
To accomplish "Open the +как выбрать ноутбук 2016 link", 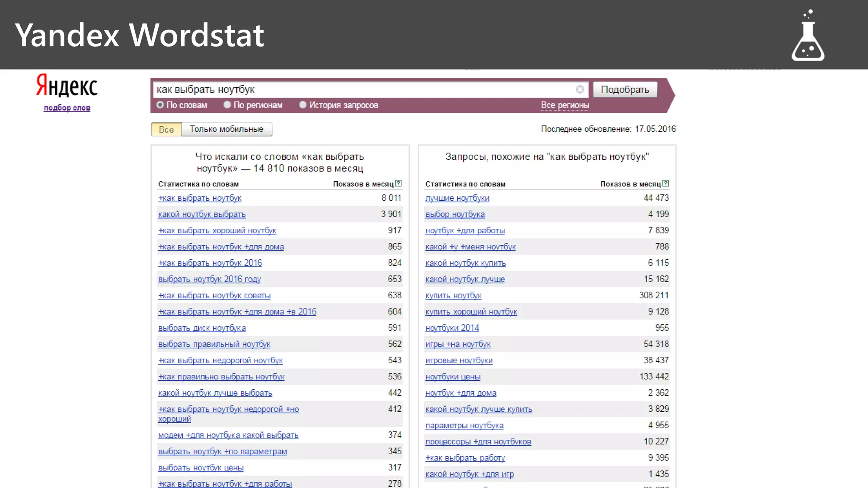I will 210,263.
